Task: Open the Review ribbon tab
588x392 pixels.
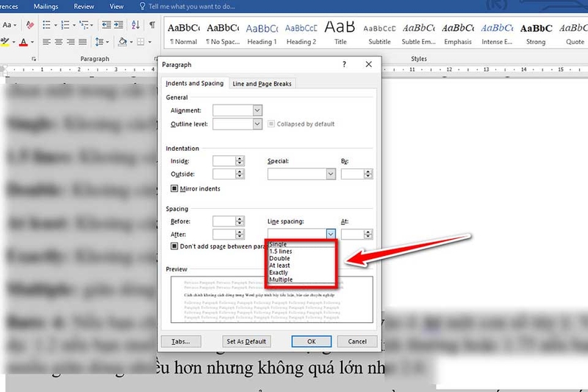Action: [84, 7]
